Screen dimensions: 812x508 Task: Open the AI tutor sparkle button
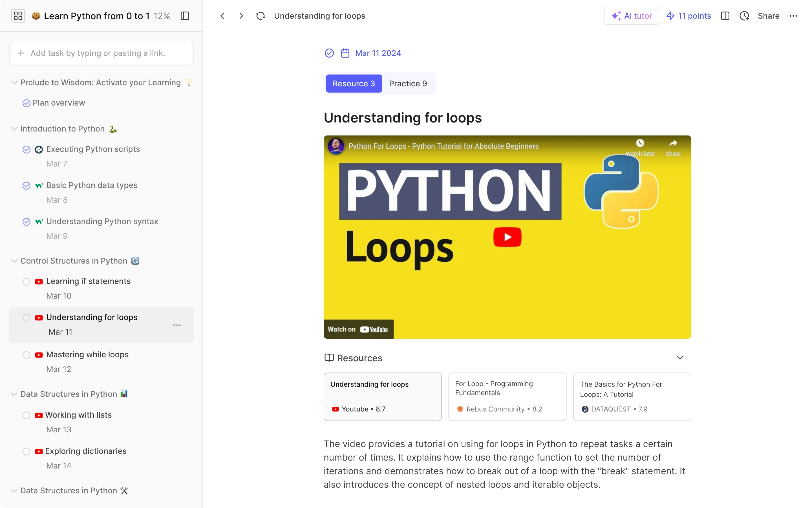pos(631,16)
